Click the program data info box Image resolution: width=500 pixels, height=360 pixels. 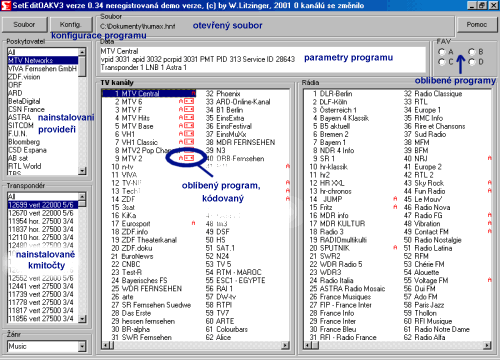(263, 59)
